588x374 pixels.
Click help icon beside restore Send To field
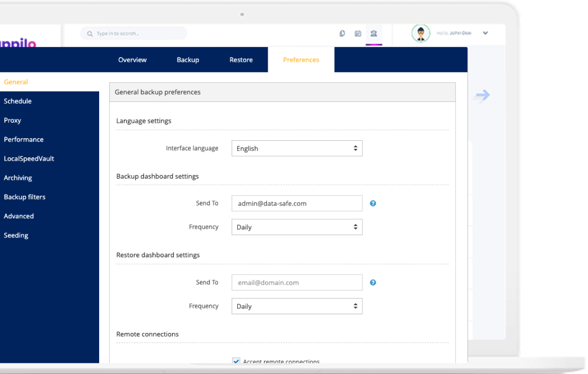[373, 282]
